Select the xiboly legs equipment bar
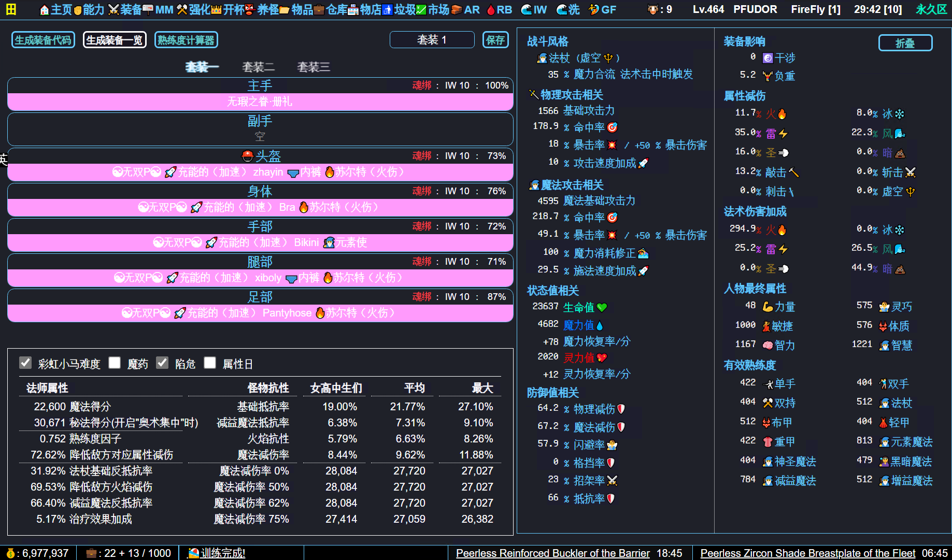This screenshot has height=560, width=952. coord(260,278)
